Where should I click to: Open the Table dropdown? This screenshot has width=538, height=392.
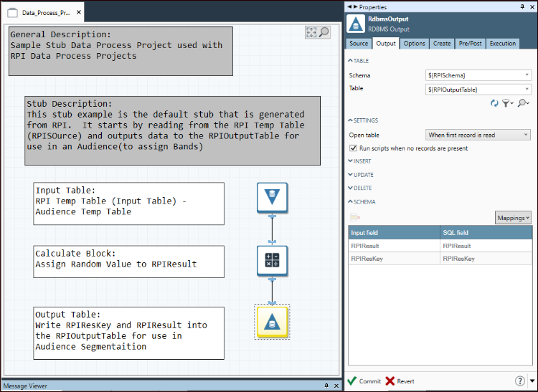coord(478,89)
